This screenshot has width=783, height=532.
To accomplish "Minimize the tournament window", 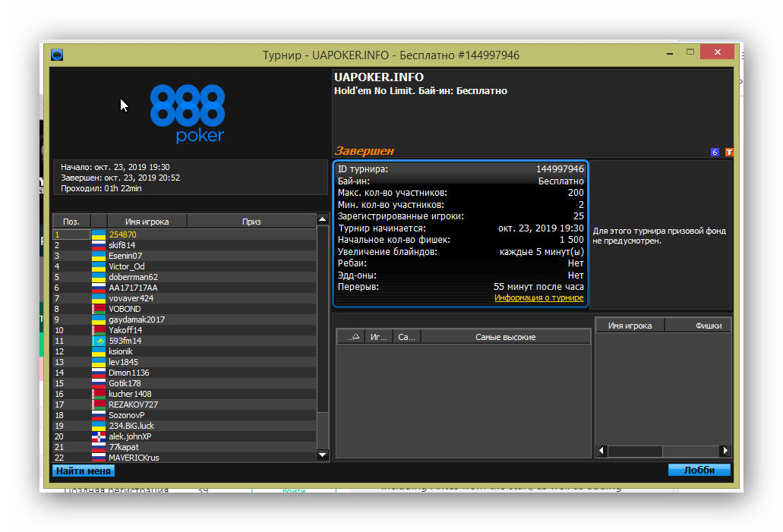I will tap(670, 52).
